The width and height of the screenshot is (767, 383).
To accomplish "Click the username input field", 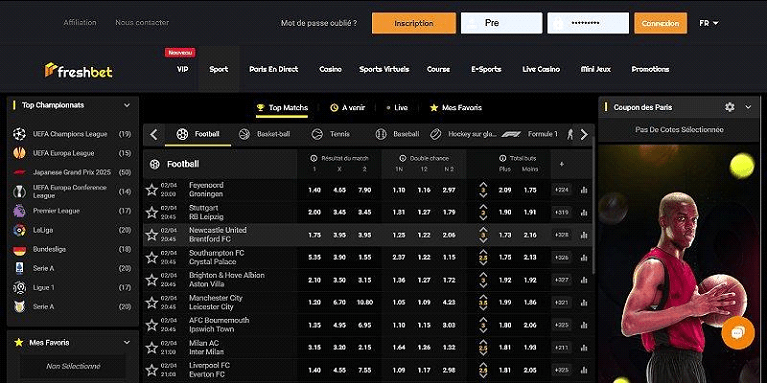I will 501,23.
